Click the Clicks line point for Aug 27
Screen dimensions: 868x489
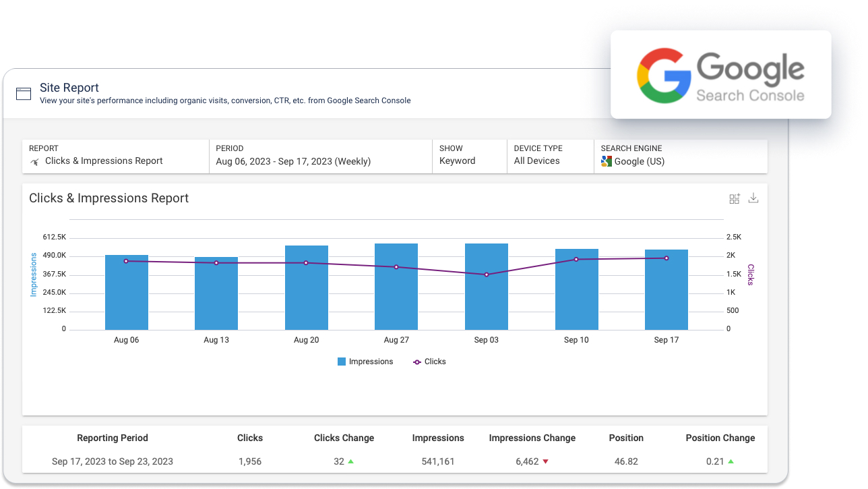point(396,267)
